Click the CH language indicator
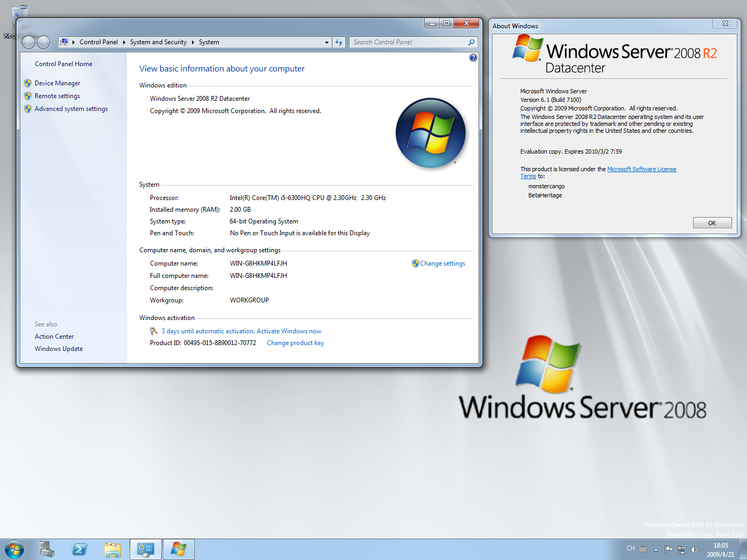Image resolution: width=747 pixels, height=560 pixels. coord(631,548)
